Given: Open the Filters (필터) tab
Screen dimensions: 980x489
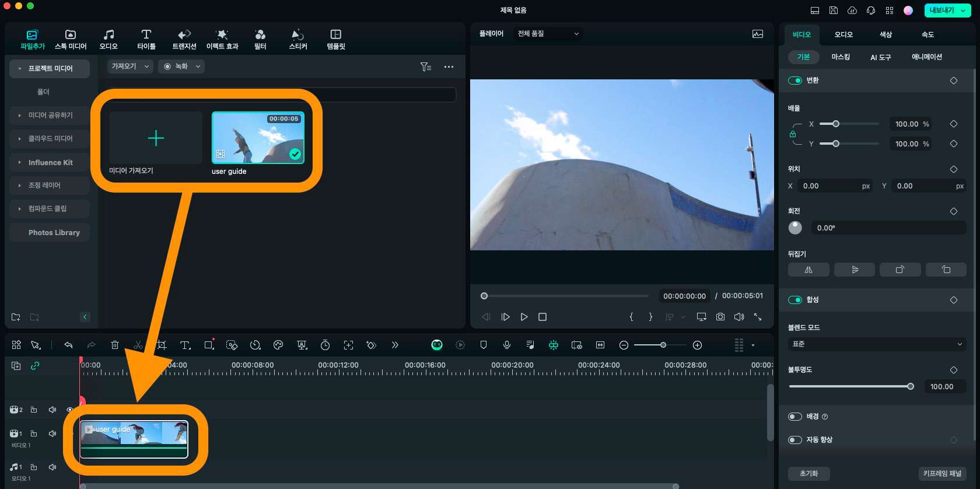Looking at the screenshot, I should 260,40.
